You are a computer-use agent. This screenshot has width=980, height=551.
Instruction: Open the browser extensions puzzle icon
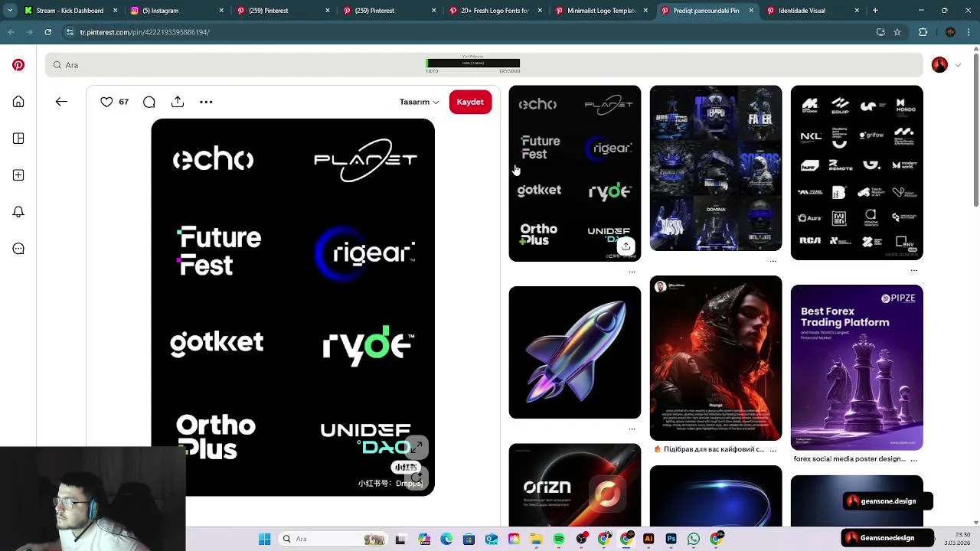(923, 32)
